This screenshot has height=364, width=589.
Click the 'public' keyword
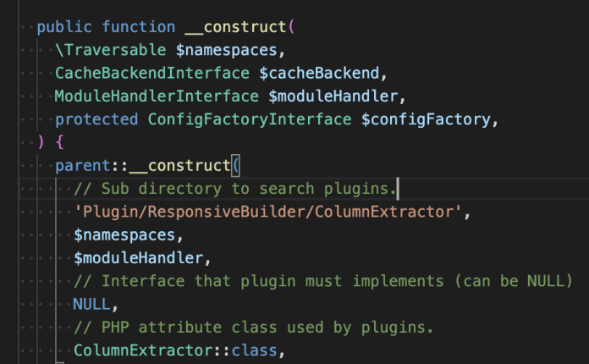[x=64, y=27]
